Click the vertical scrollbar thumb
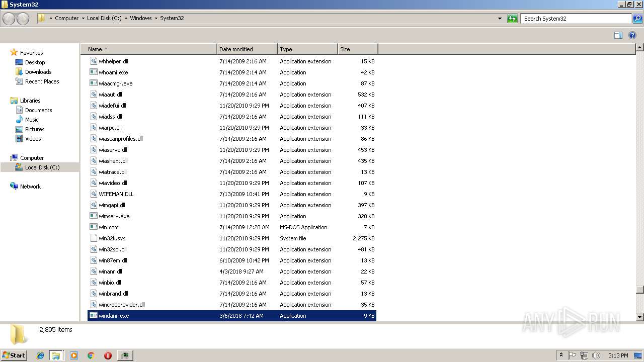 click(639, 290)
